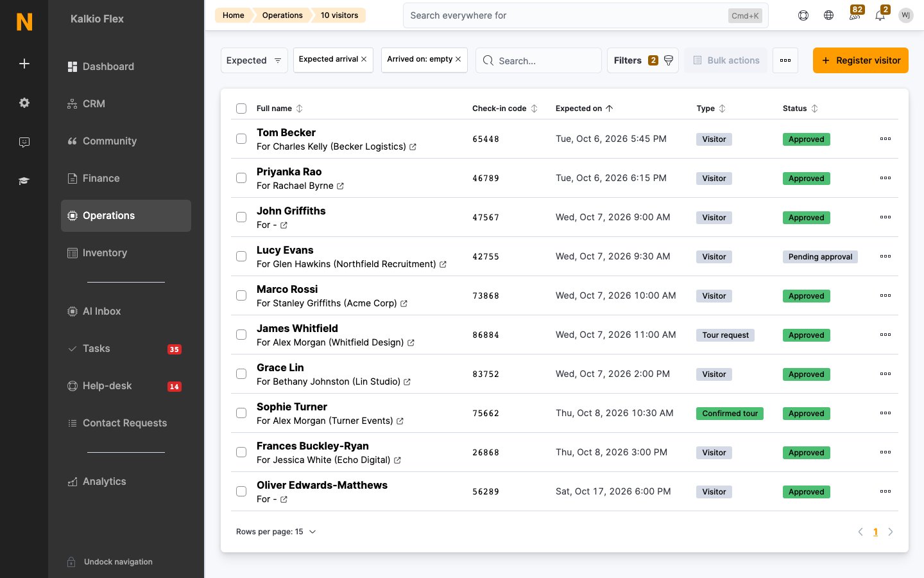Remove the Arrived on: empty filter chip

coord(458,59)
